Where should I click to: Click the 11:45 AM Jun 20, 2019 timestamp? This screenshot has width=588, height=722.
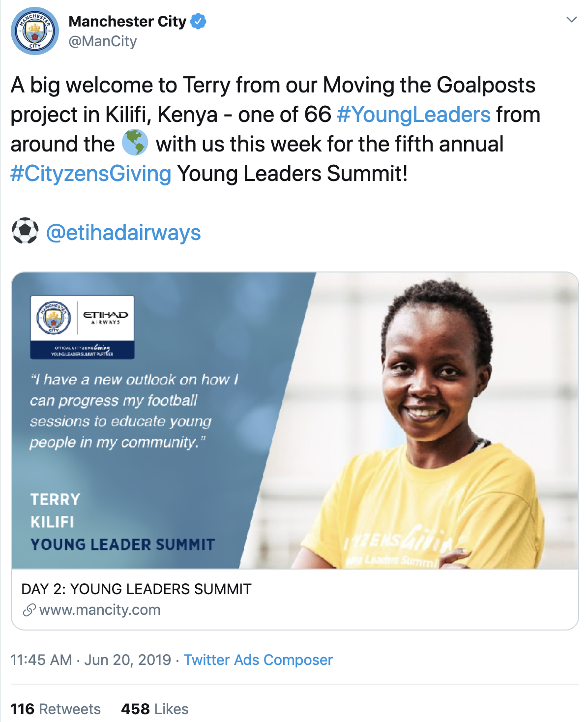coord(91,660)
